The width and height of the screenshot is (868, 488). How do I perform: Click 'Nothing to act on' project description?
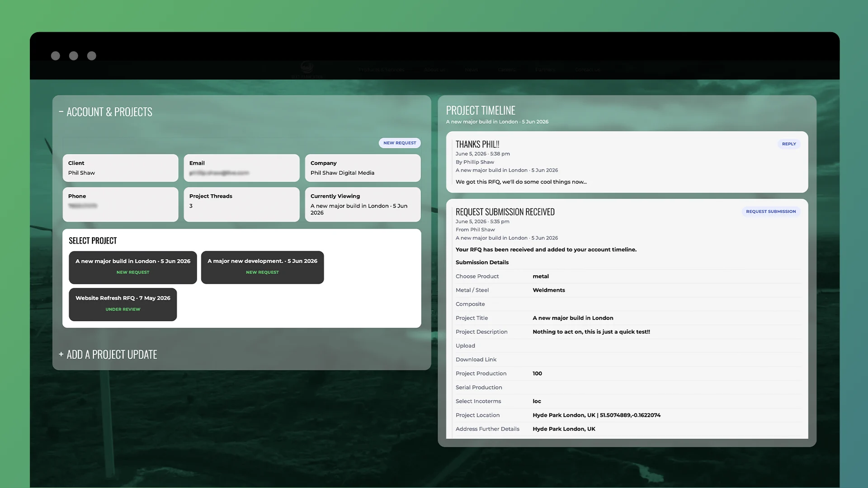(591, 332)
